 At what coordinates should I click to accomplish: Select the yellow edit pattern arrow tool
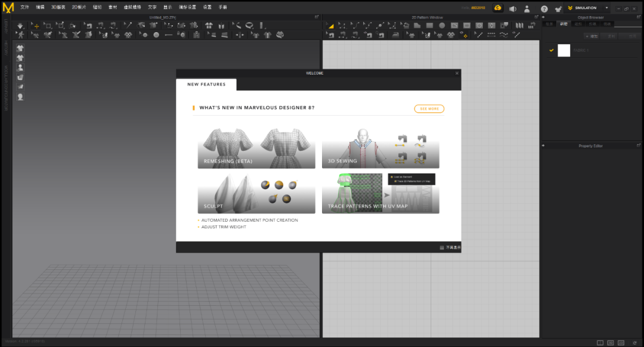(x=331, y=26)
